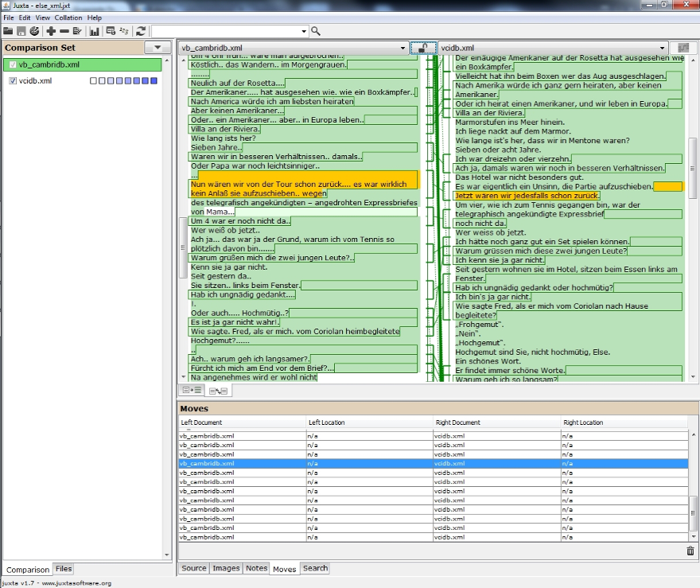
Task: Switch to the Images tab
Action: pos(226,568)
